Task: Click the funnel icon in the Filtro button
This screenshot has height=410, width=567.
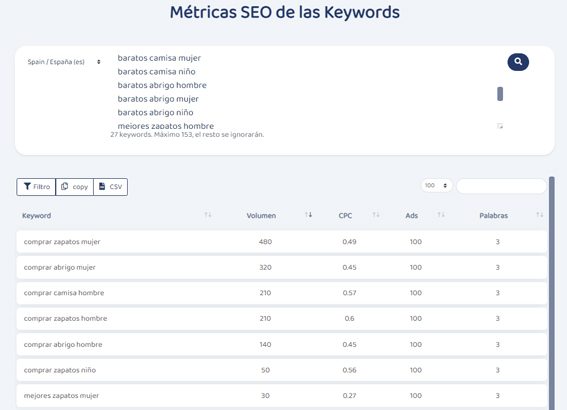Action: click(27, 186)
